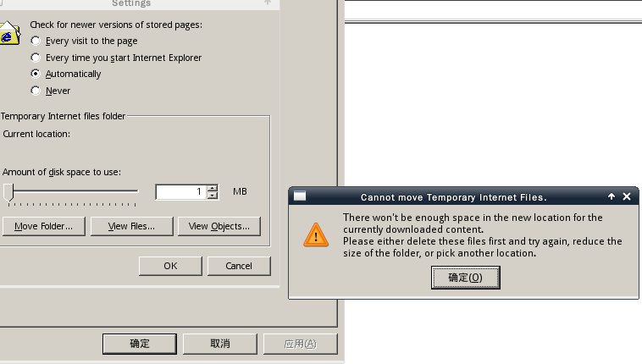Click the View Objects... button
642x364 pixels.
219,226
